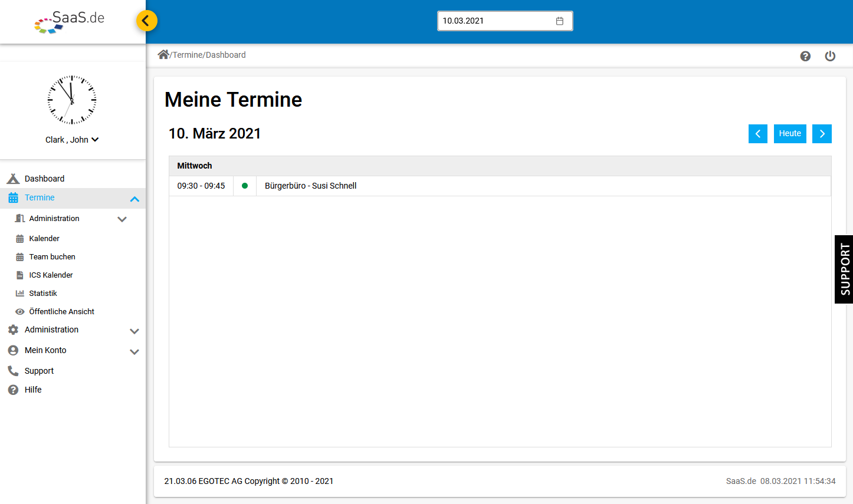
Task: Log out using the power icon
Action: 830,56
